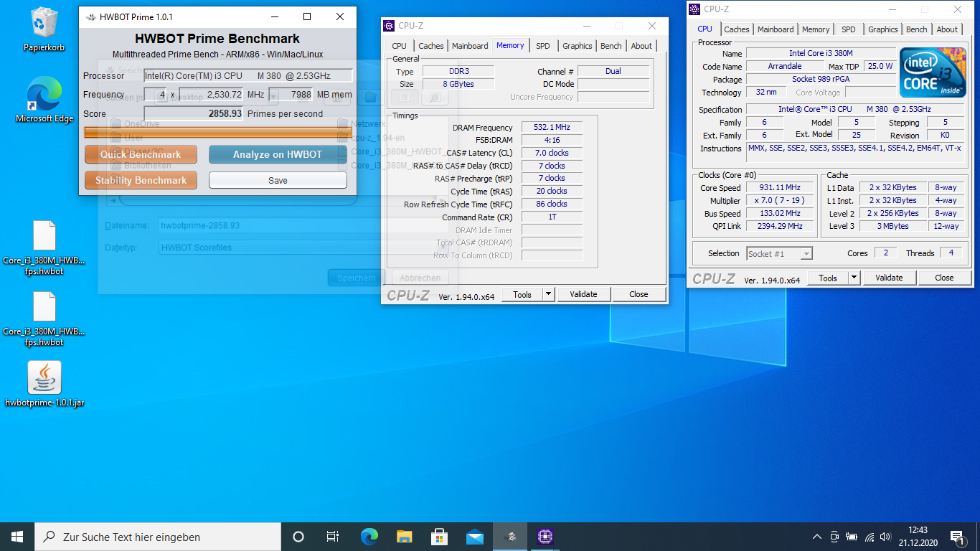Open the volume speaker tray icon
Image resolution: width=980 pixels, height=551 pixels.
pos(886,537)
